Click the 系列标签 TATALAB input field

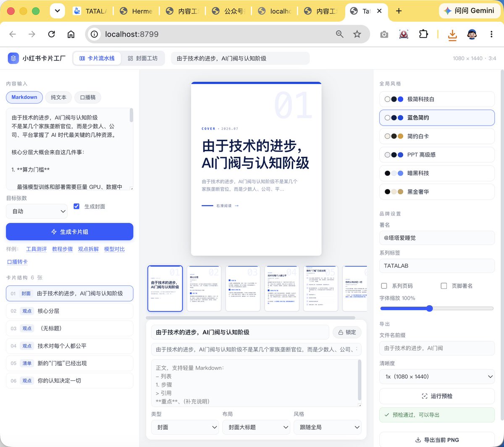[x=437, y=266]
